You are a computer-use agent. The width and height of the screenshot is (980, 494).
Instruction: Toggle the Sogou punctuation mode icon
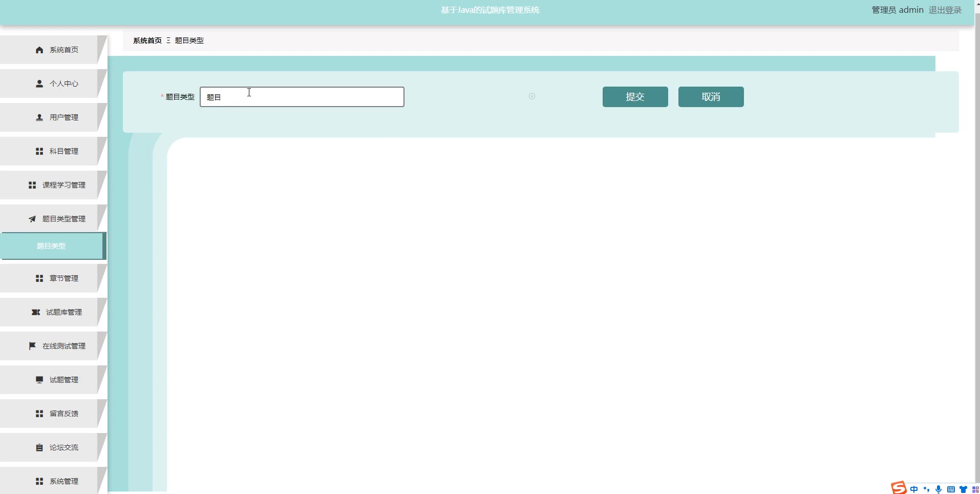pyautogui.click(x=926, y=489)
